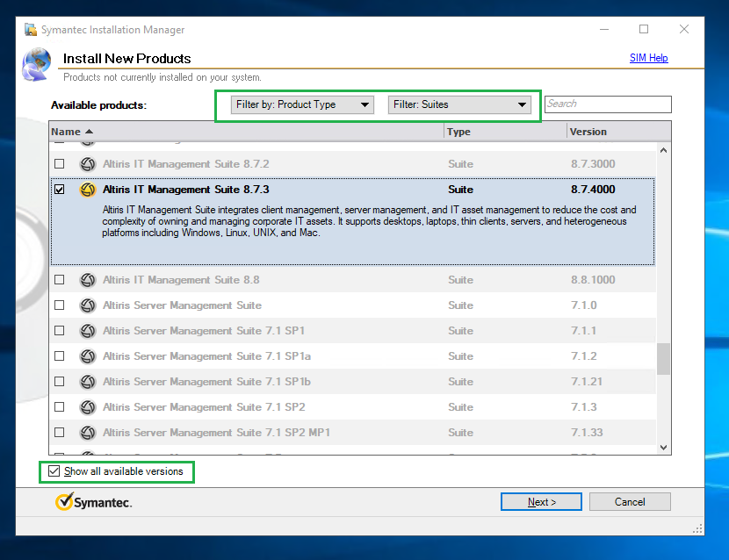This screenshot has width=729, height=560.
Task: Open the SIM Help link
Action: tap(648, 58)
